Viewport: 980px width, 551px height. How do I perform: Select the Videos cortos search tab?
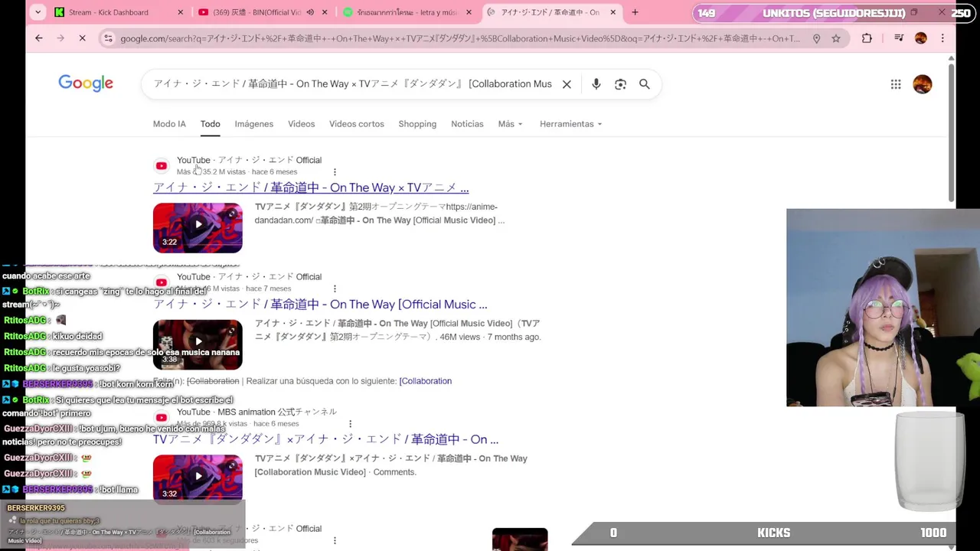point(356,124)
